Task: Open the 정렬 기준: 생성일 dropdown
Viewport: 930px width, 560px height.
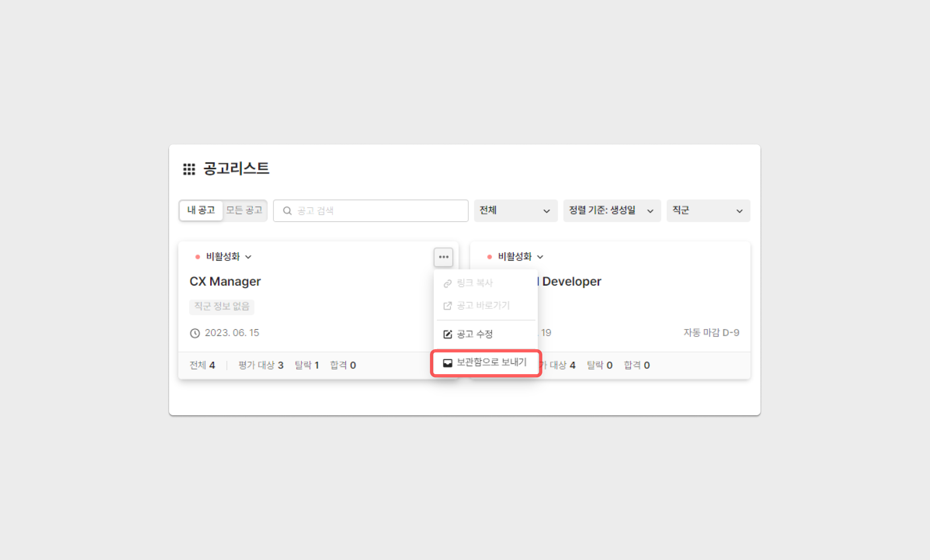Action: 611,211
